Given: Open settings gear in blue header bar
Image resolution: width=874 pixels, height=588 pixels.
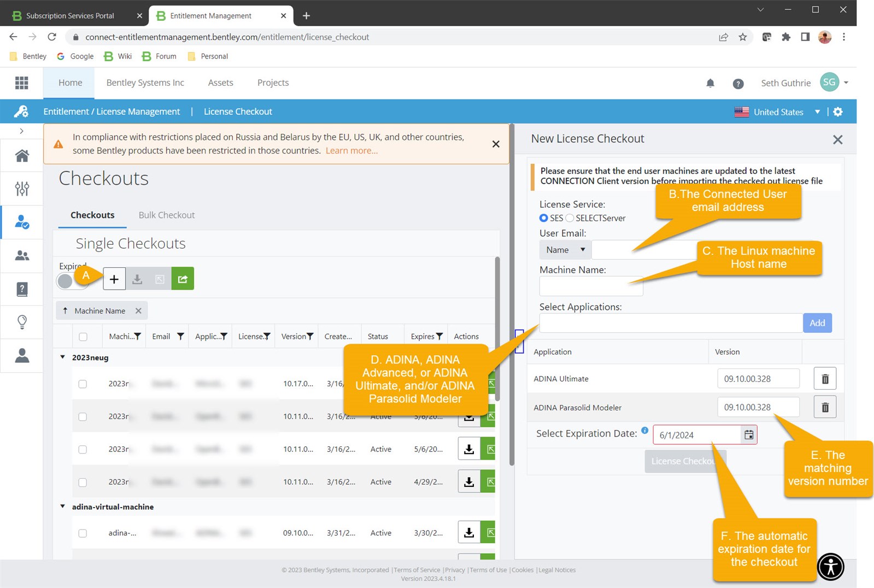Looking at the screenshot, I should point(838,112).
